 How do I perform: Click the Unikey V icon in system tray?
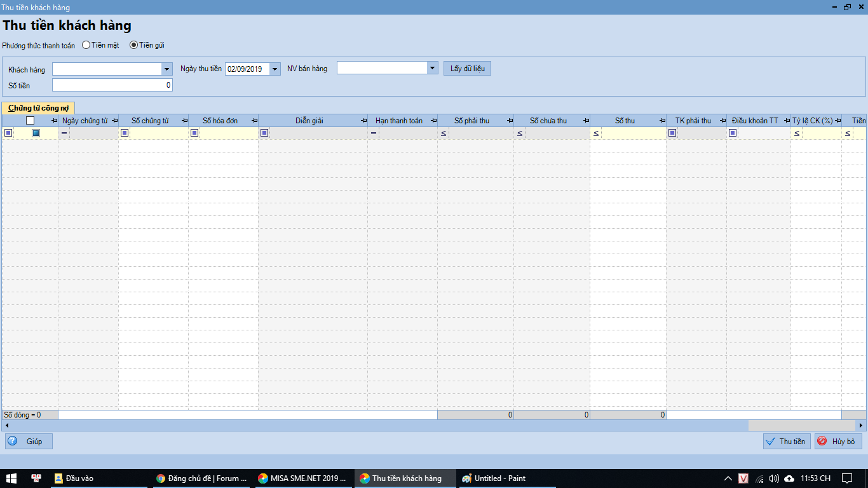click(x=743, y=478)
